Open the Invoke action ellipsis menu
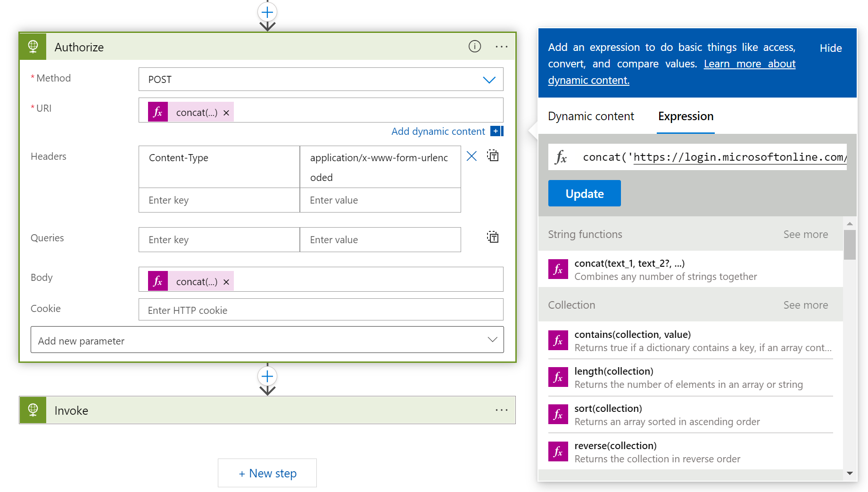The height and width of the screenshot is (492, 868). pos(501,410)
